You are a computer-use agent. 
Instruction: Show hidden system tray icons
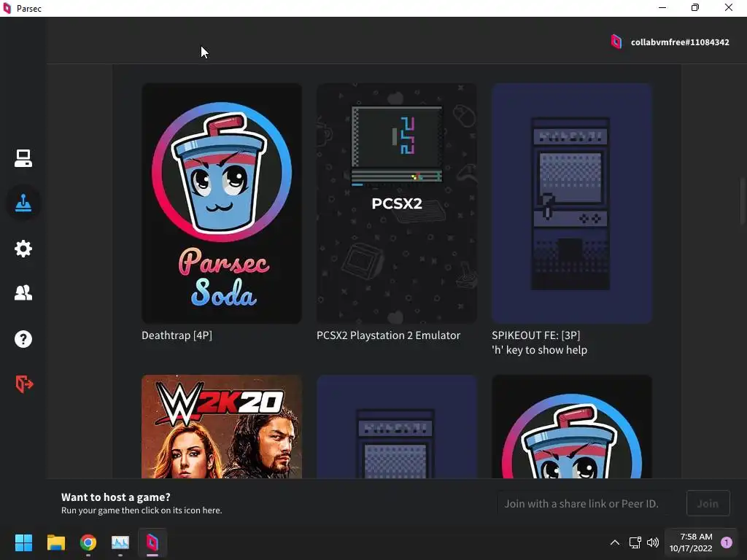tap(615, 542)
